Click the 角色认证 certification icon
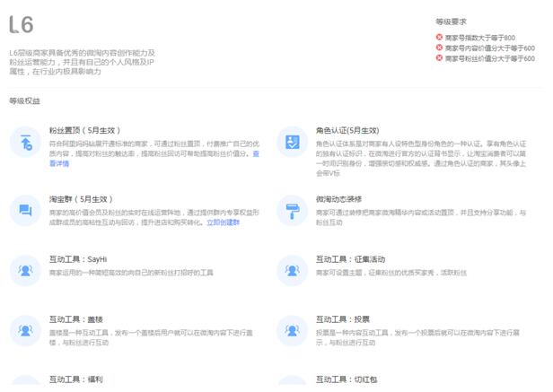The image size is (553, 392). coord(292,142)
